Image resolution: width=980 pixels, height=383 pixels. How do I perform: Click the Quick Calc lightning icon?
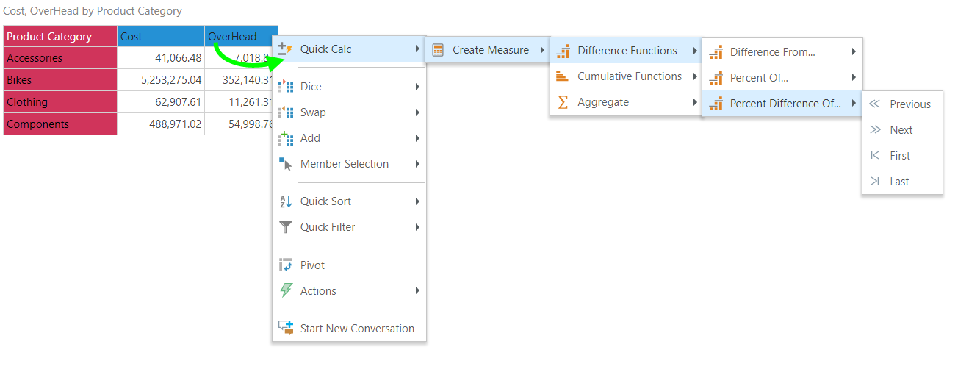pos(286,49)
